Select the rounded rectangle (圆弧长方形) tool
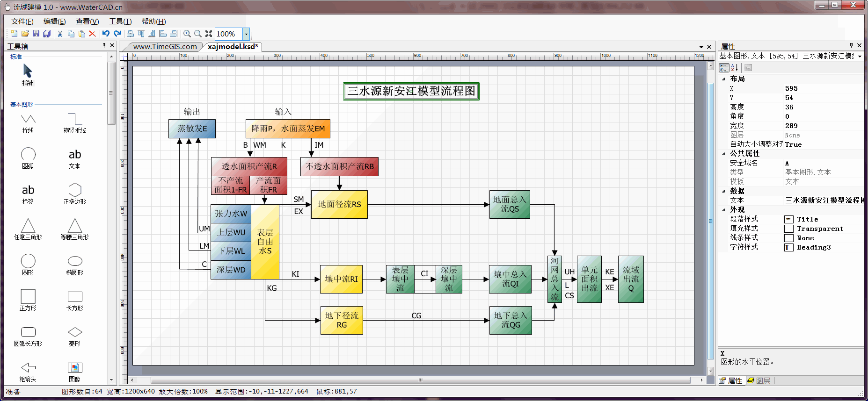 pos(28,336)
